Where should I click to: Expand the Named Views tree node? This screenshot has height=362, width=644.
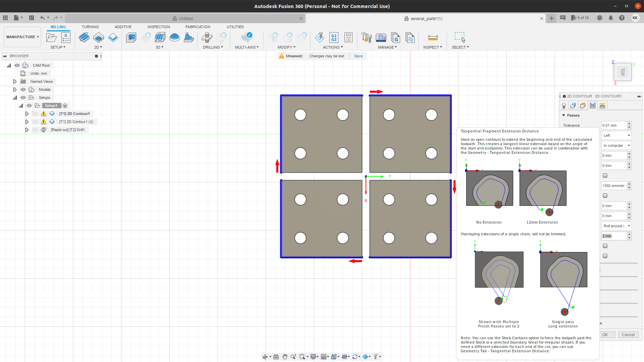[15, 81]
